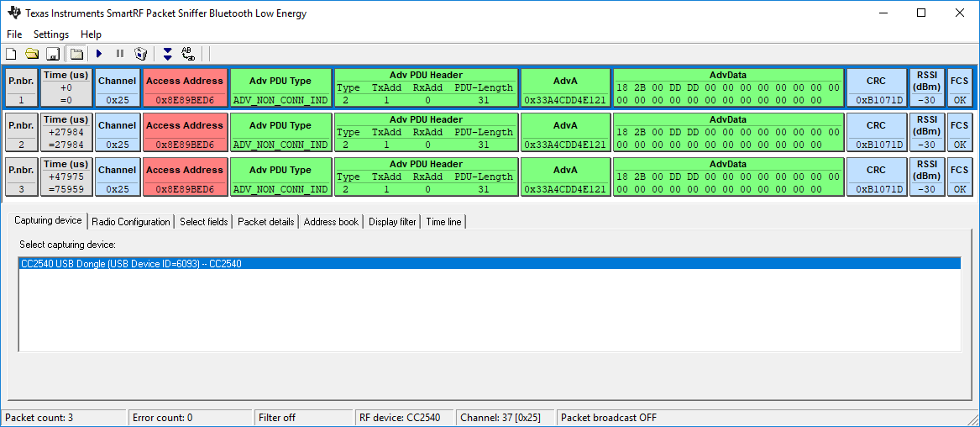Click the Texas Instruments logo in title bar

[13, 13]
